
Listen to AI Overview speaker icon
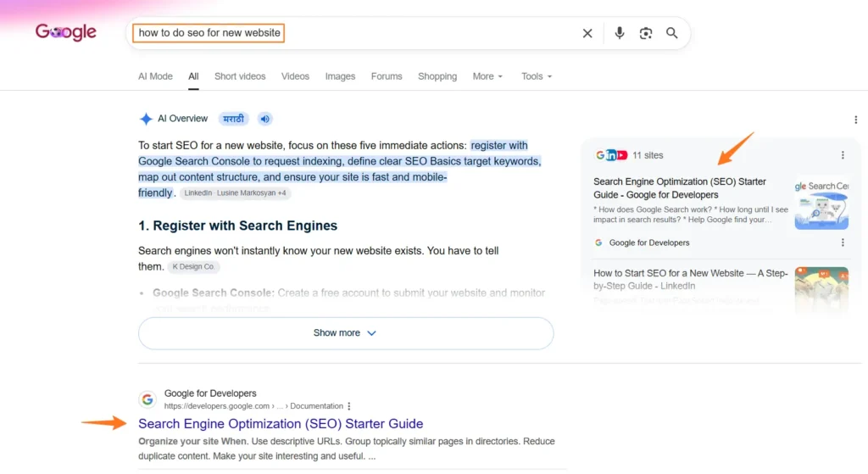265,119
